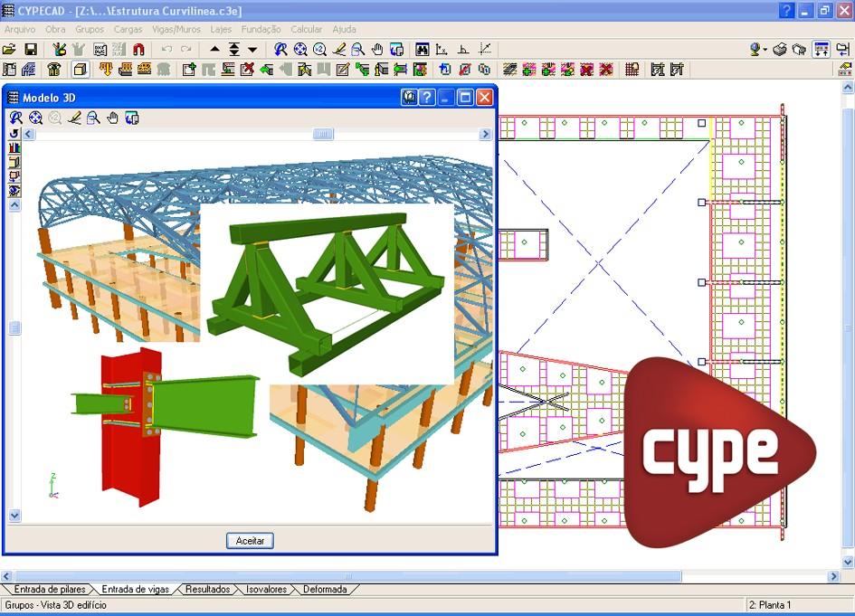Click the pencil draw icon in Modelo 3D
Viewport: 855px width, 616px height.
tap(74, 118)
